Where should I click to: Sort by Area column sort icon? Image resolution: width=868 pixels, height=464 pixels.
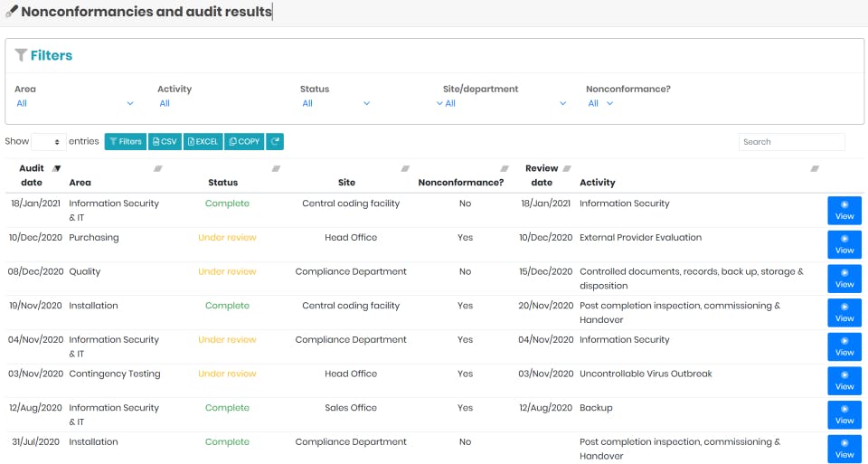coord(157,168)
